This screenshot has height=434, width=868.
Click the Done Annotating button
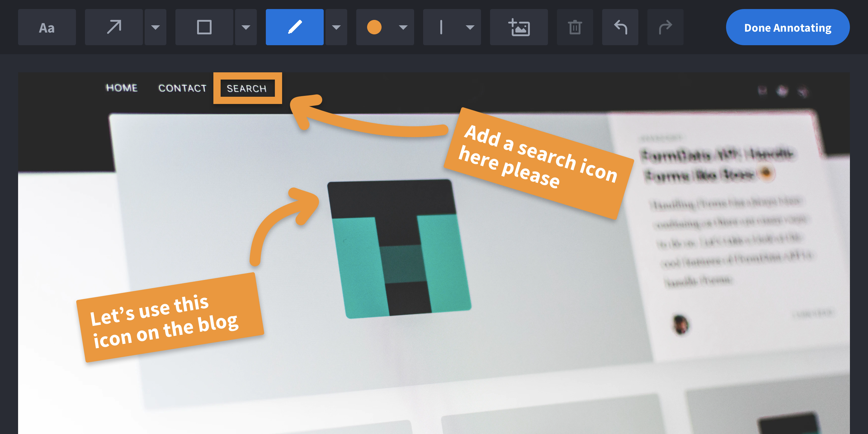788,27
